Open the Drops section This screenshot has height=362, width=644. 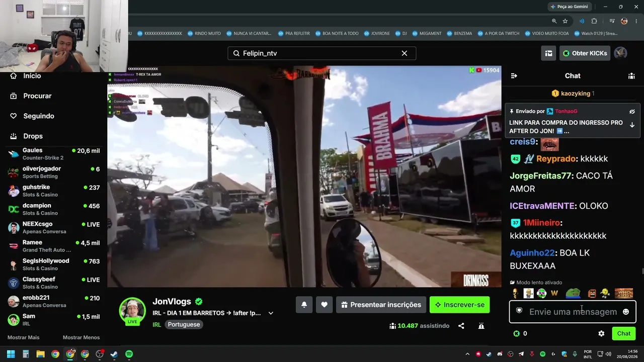(26, 136)
